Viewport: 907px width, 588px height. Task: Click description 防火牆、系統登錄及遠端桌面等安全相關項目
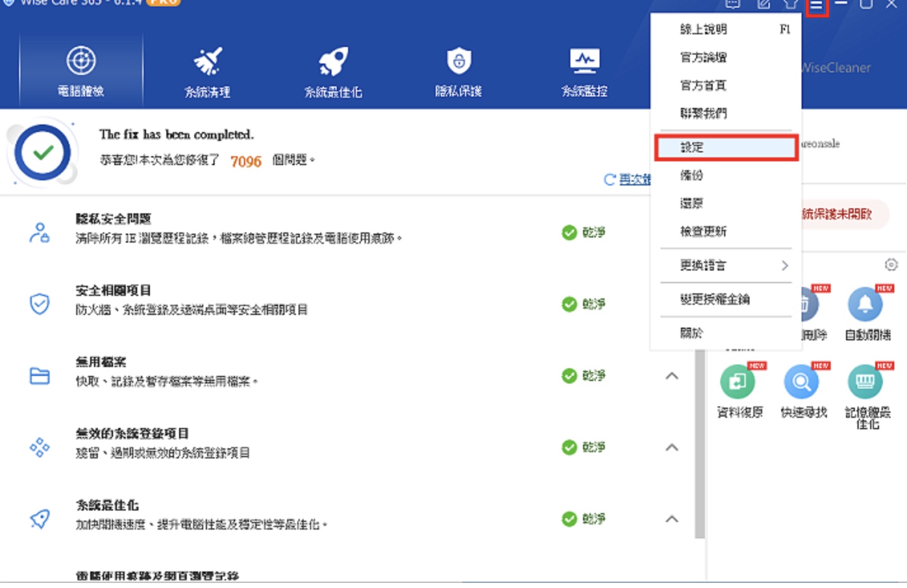(x=192, y=310)
